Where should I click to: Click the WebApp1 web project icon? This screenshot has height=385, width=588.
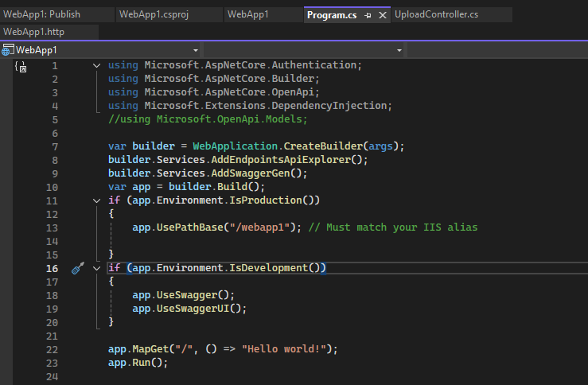coord(7,50)
